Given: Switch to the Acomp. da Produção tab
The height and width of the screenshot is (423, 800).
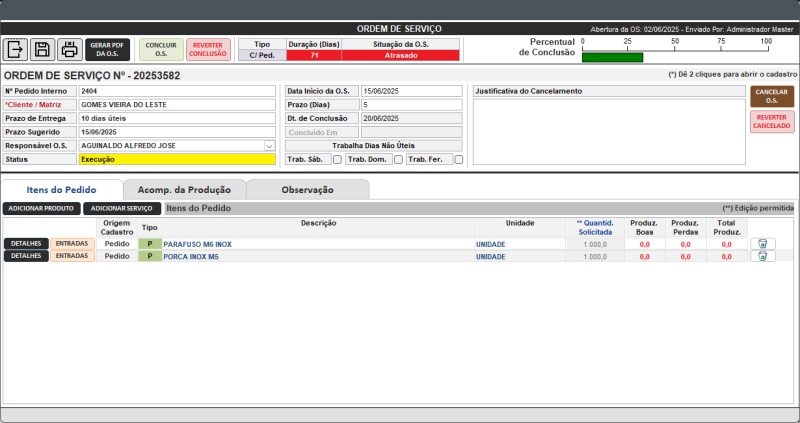Looking at the screenshot, I should tap(184, 189).
